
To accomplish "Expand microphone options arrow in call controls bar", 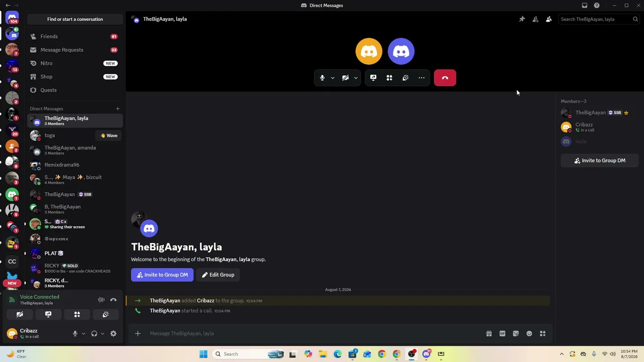I will (x=333, y=78).
